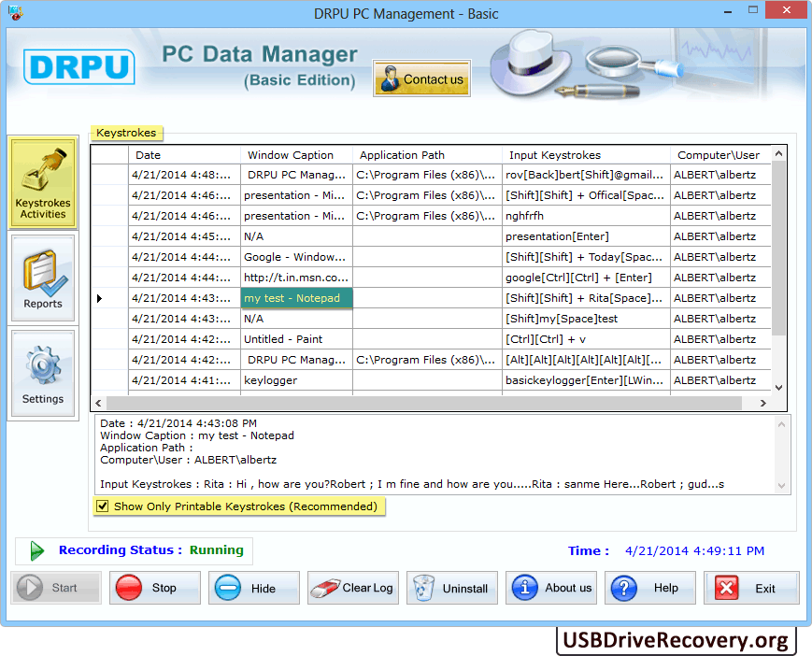Open Help with question mark button
The height and width of the screenshot is (656, 812).
650,588
